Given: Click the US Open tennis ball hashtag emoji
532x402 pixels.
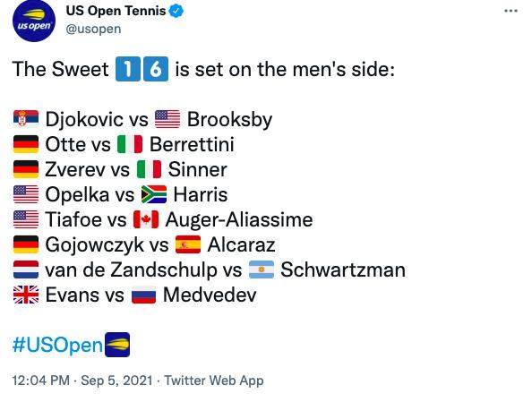Looking at the screenshot, I should point(117,345).
